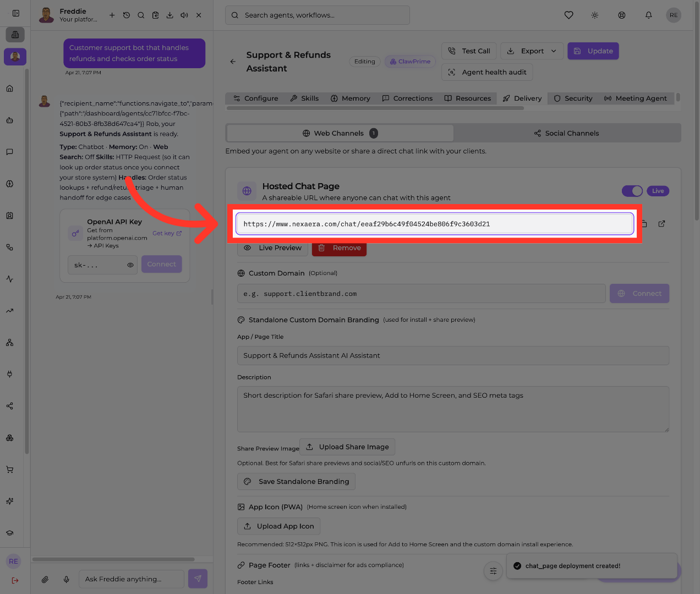Open the help lifebuoy icon
The image size is (700, 594).
(622, 15)
